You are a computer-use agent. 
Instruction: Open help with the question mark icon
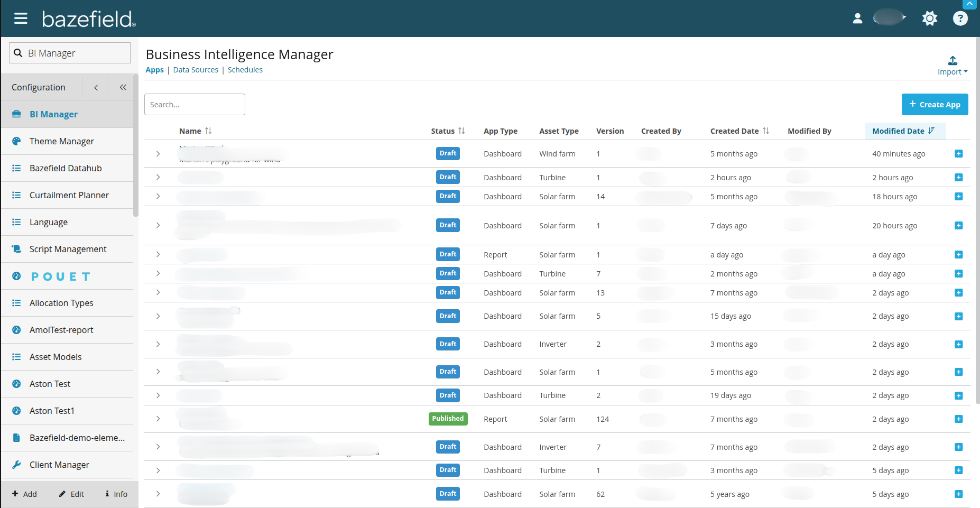pos(960,19)
